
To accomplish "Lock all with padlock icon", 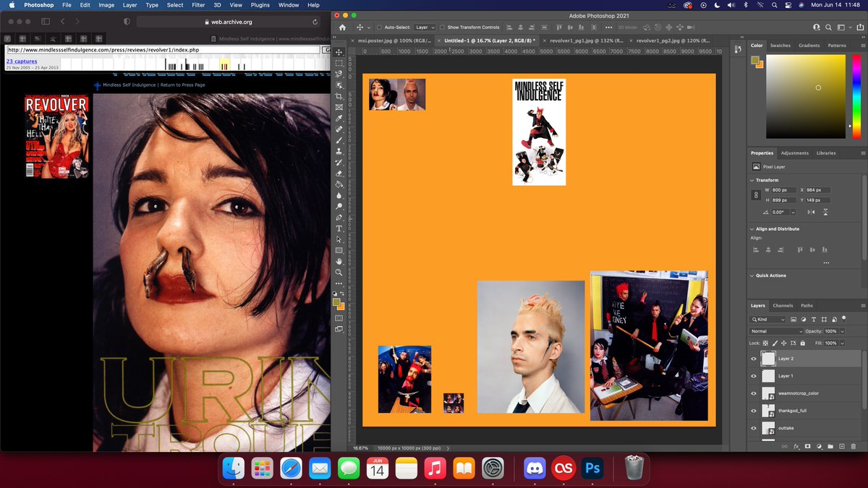I will coord(802,343).
